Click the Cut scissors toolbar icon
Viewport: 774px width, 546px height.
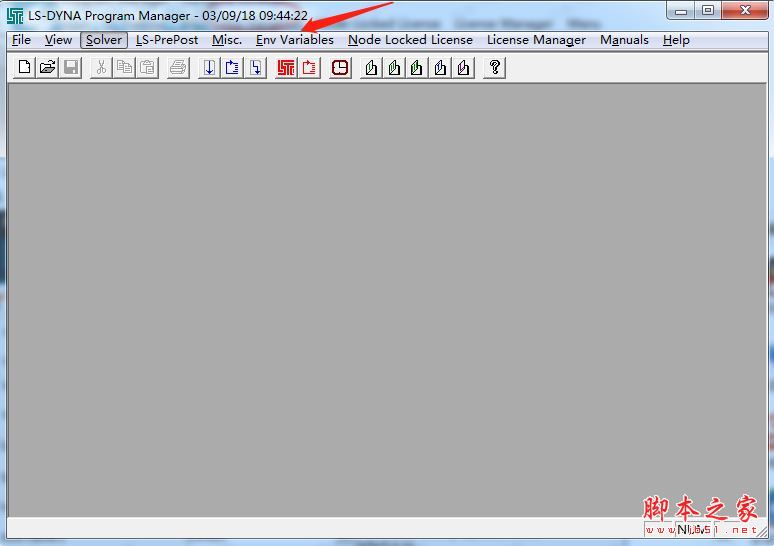point(101,67)
